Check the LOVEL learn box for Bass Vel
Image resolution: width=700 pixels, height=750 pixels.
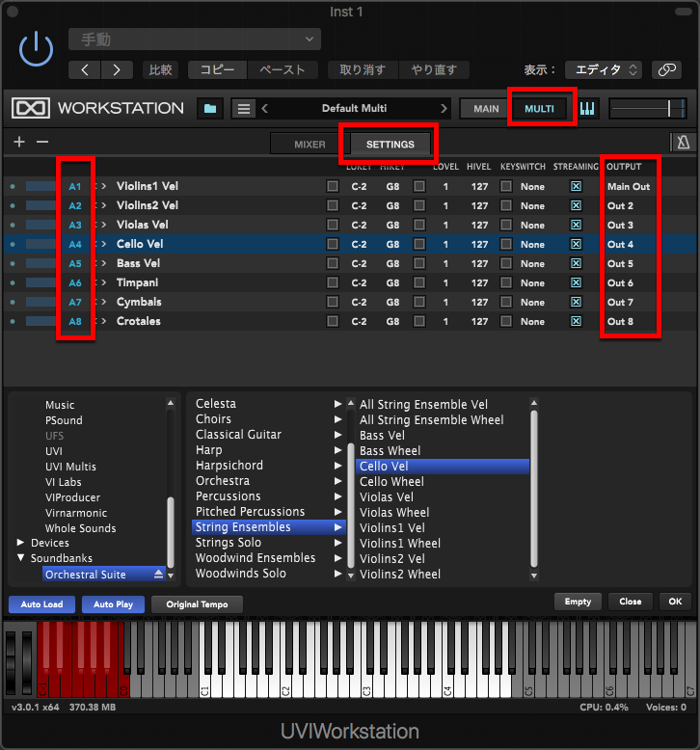coord(419,263)
